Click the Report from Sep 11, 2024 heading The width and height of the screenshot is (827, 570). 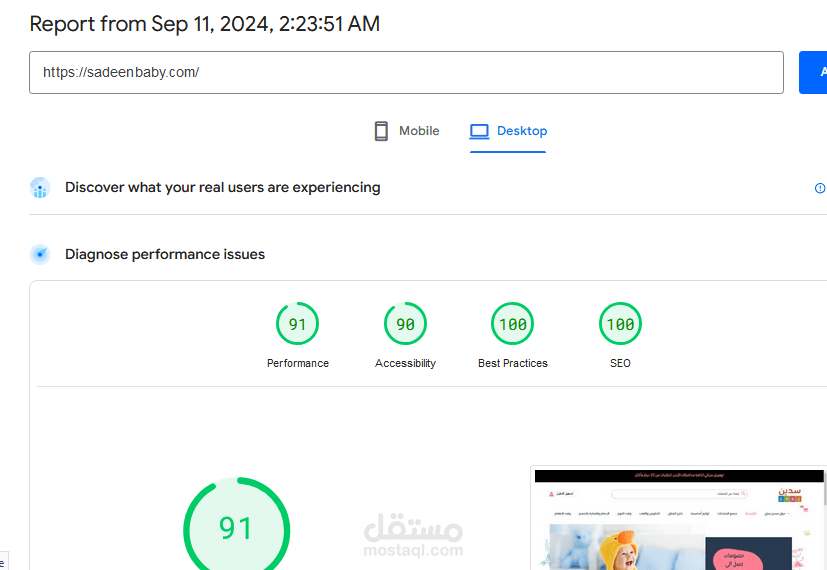(x=205, y=24)
